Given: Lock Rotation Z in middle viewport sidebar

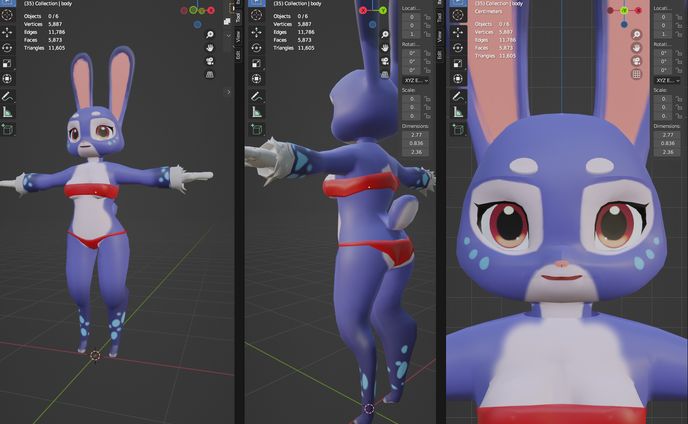Looking at the screenshot, I should 427,70.
